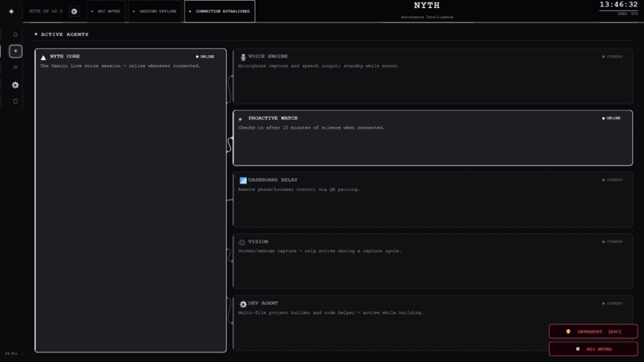Click the Remote phone/browser control description
The height and width of the screenshot is (362, 644).
point(299,189)
